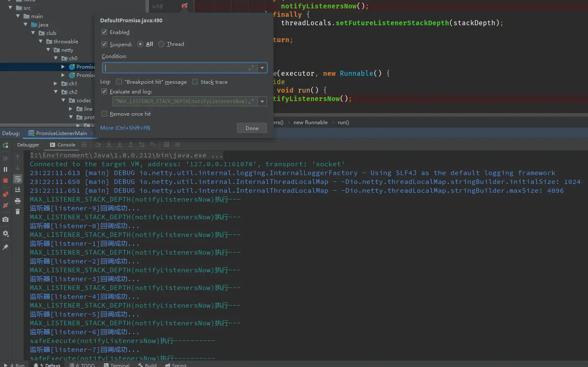
Task: Pause the running program
Action: click(5, 169)
